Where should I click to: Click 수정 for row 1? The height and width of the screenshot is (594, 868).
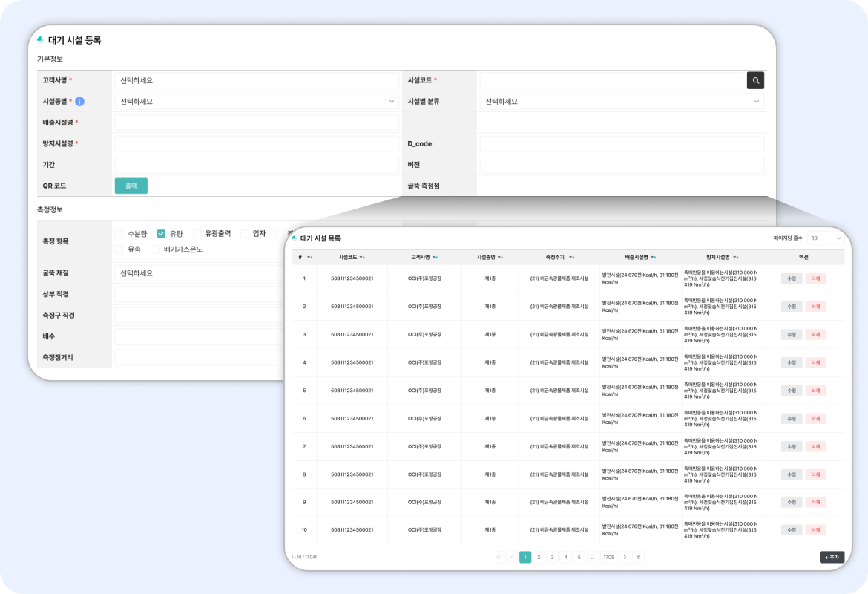point(792,278)
